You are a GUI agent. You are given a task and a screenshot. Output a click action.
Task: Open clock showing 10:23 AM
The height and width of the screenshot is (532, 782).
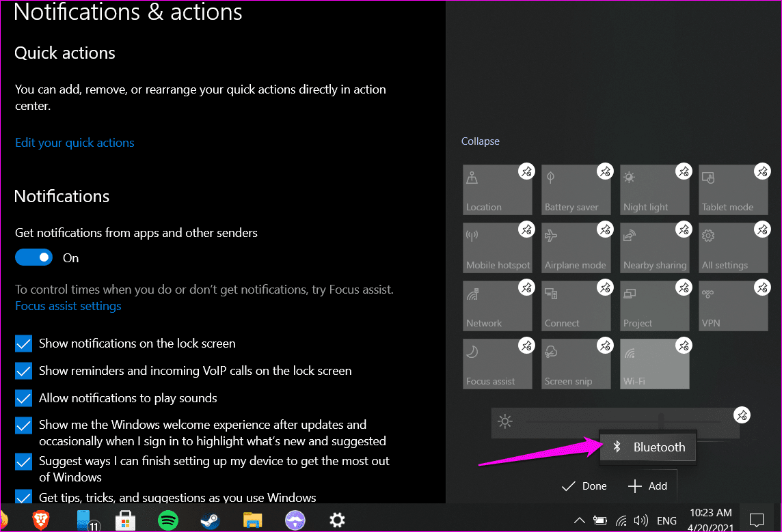[711, 520]
